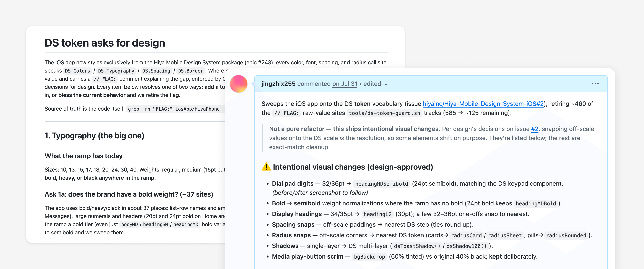Click the 'DS token asks for design' title
Image resolution: width=644 pixels, height=269 pixels.
(105, 43)
